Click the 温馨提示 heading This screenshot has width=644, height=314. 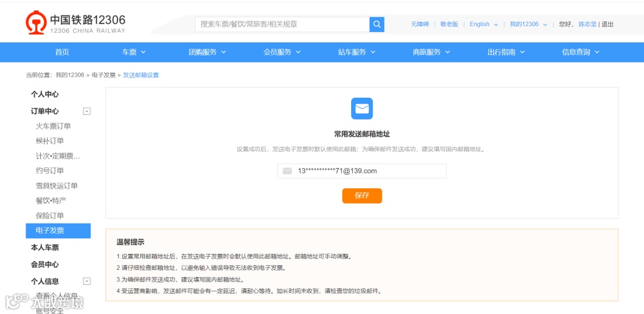click(131, 242)
